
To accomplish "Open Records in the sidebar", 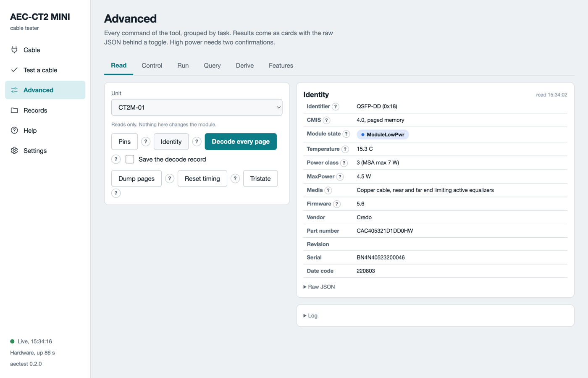I will 45,110.
